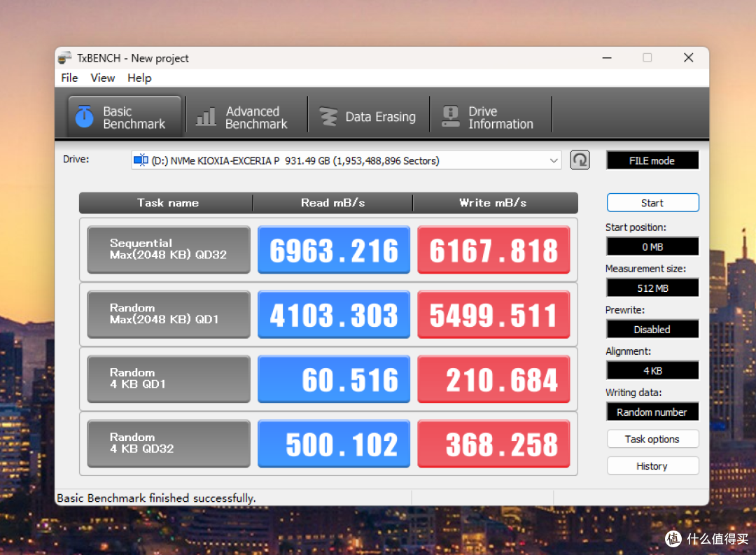Viewport: 756px width, 555px height.
Task: Click the Data Erasing shredder icon
Action: coord(328,117)
